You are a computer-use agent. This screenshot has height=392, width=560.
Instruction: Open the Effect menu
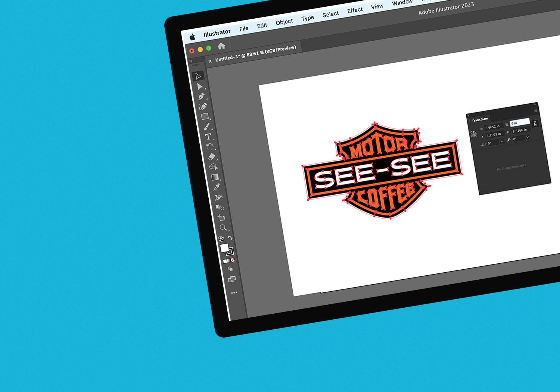coord(355,10)
